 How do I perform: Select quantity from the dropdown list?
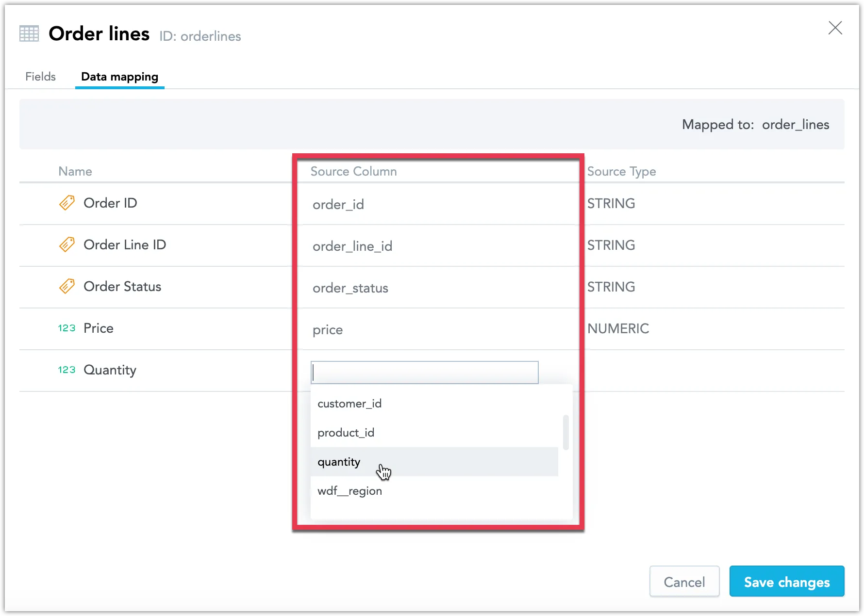point(339,462)
